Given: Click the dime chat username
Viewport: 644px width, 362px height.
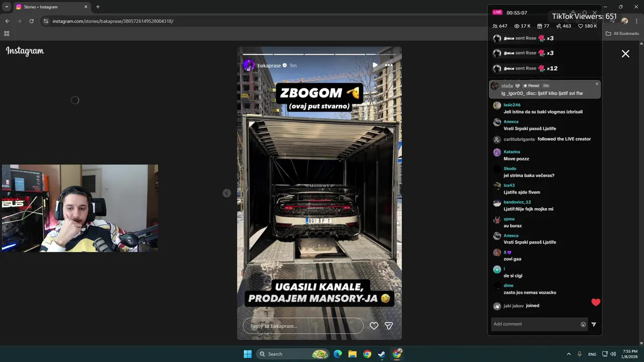Looking at the screenshot, I should coord(508,286).
